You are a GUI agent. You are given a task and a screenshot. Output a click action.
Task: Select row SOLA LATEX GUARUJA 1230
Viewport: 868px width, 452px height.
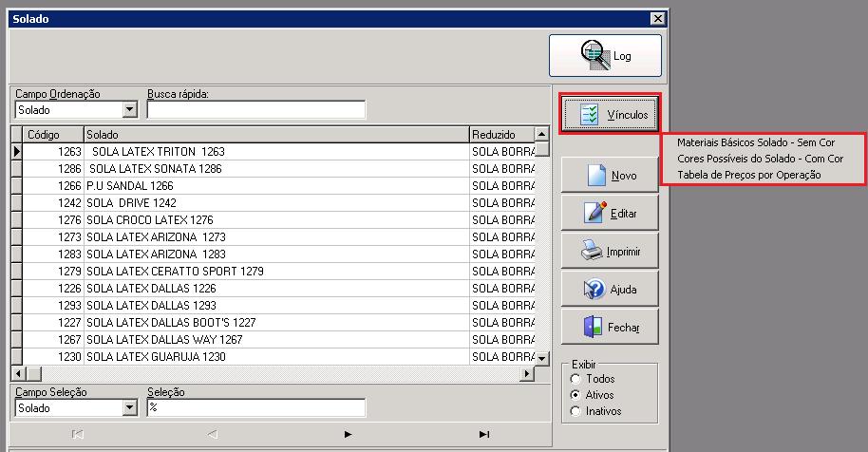[x=278, y=357]
